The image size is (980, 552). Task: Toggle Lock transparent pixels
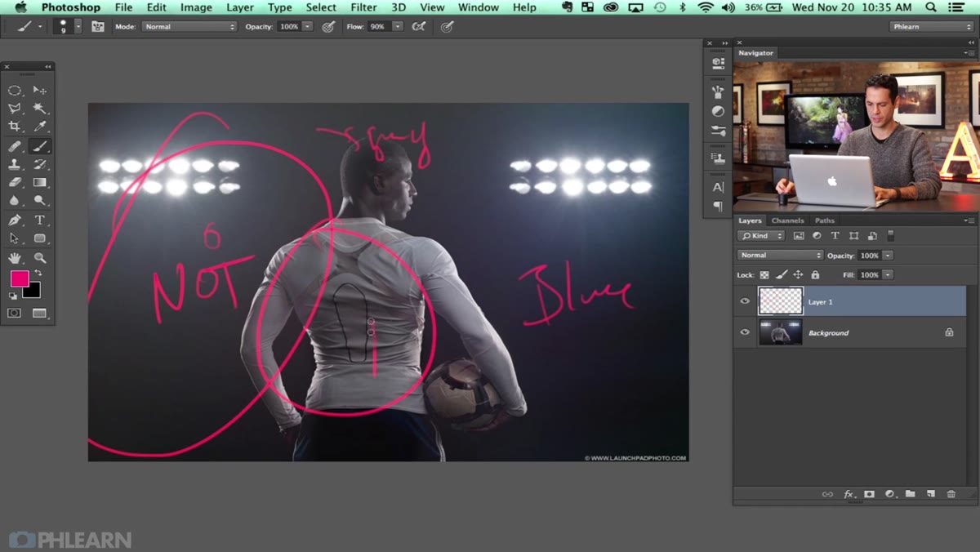(764, 275)
